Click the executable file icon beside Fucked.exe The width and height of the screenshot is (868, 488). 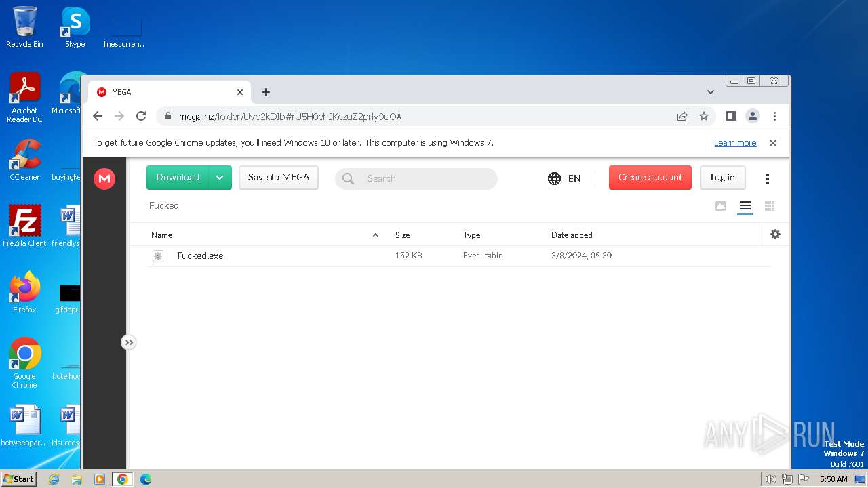pyautogui.click(x=158, y=256)
